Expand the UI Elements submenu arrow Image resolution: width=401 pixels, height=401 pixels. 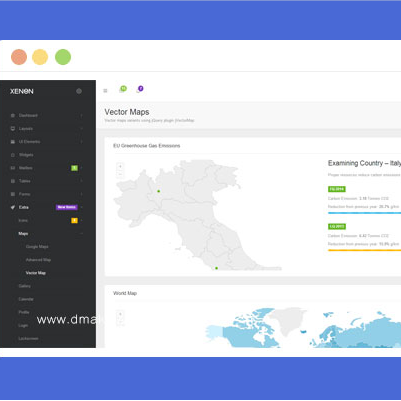pos(81,142)
